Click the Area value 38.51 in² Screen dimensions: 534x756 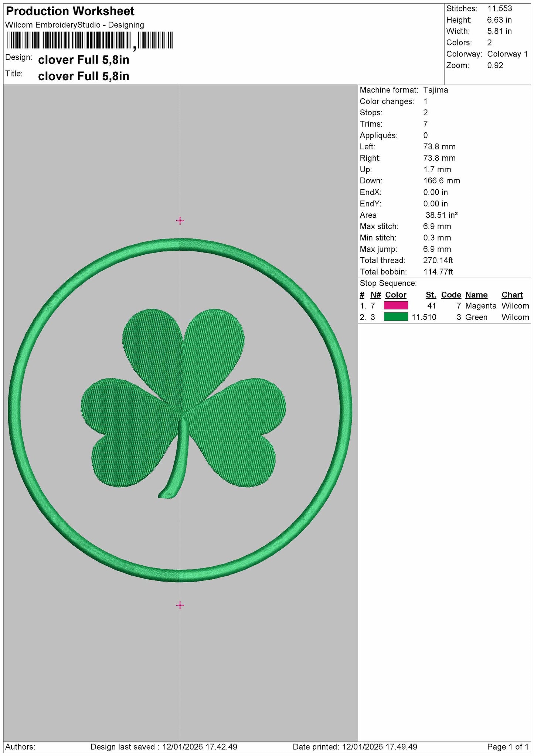click(x=442, y=215)
